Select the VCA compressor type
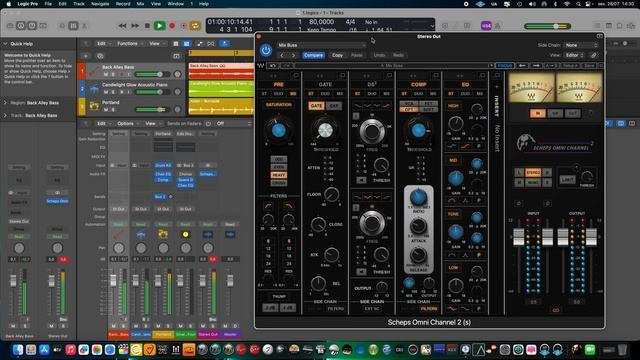Viewport: 640px width, 360px height. point(409,104)
